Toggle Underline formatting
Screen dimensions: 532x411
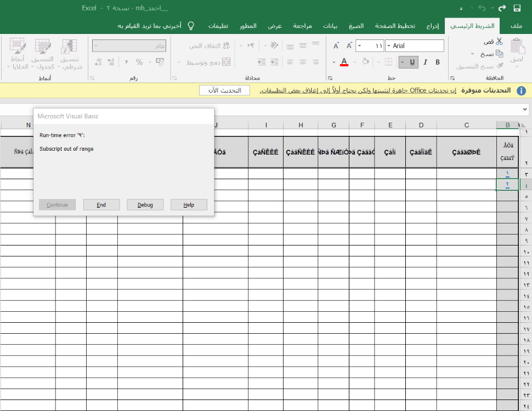tap(411, 62)
